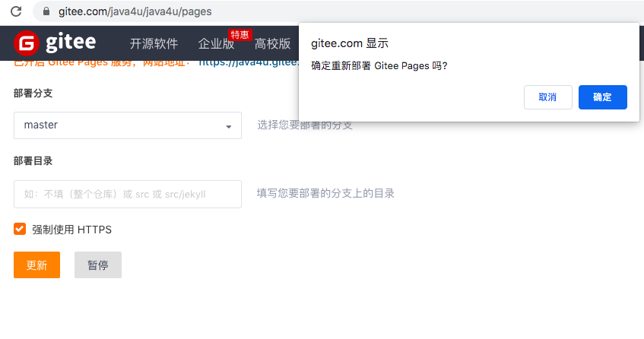Click the 部署分支 label
This screenshot has height=339, width=644.
click(33, 93)
